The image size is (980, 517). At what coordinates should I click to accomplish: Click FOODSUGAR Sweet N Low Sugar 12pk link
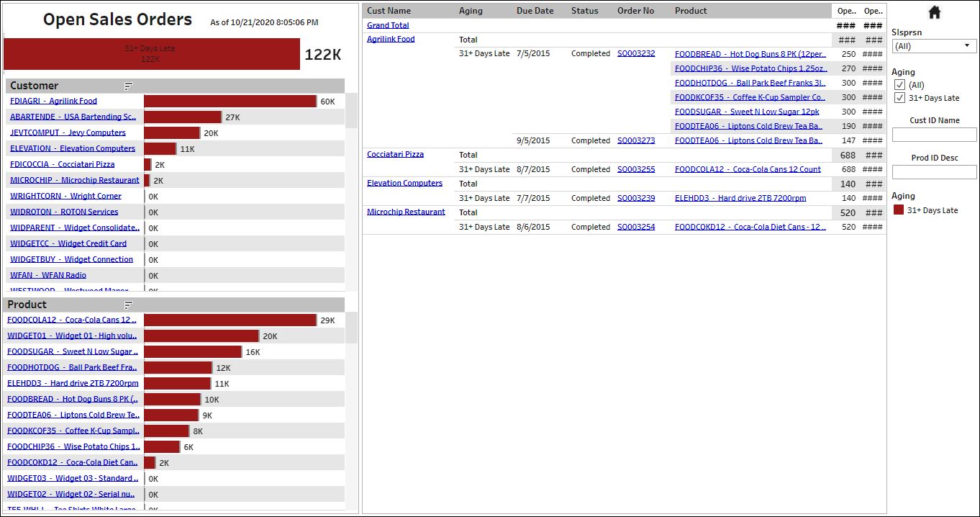(747, 112)
